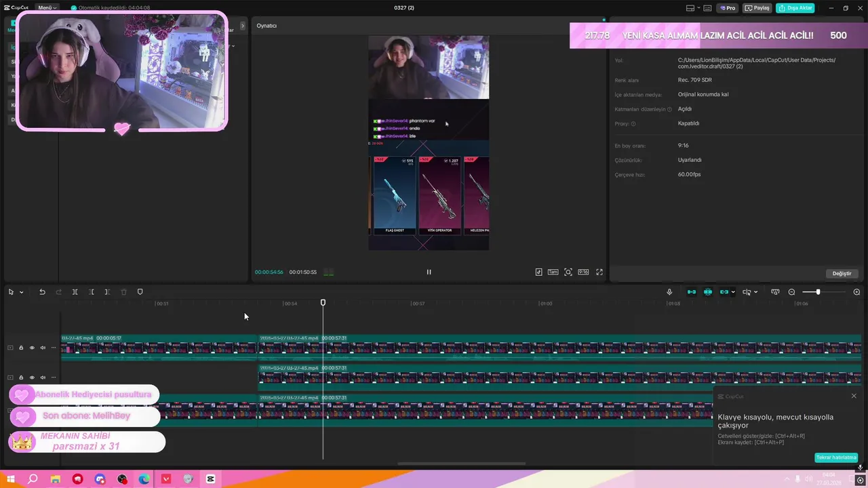Image resolution: width=868 pixels, height=488 pixels.
Task: Open the Pro upgrade button
Action: [728, 8]
